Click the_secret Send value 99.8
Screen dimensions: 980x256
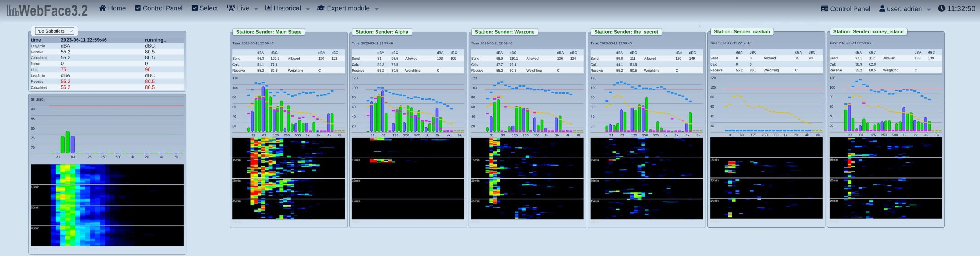point(620,59)
